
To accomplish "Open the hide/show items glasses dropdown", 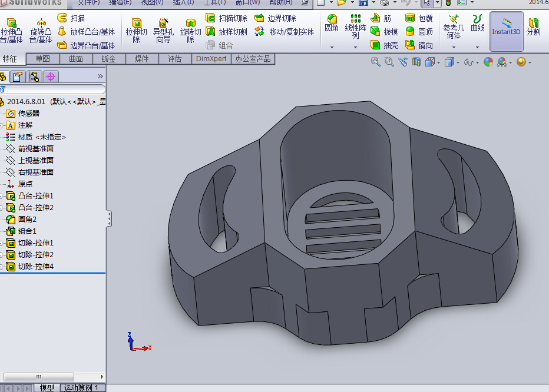I will point(469,62).
